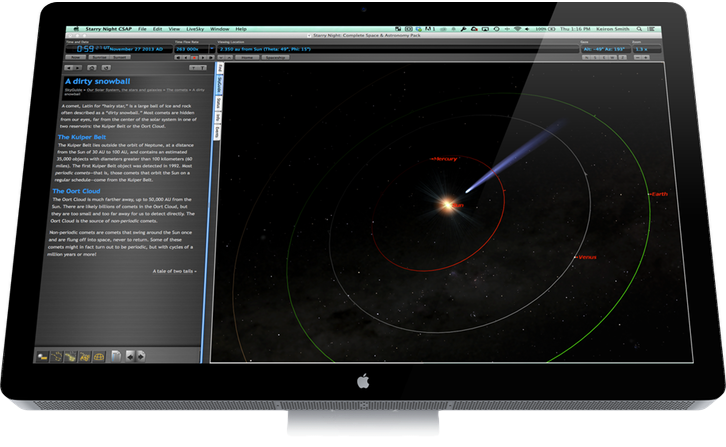Click the comet head near the Sun
This screenshot has height=447, width=726.
[469, 189]
